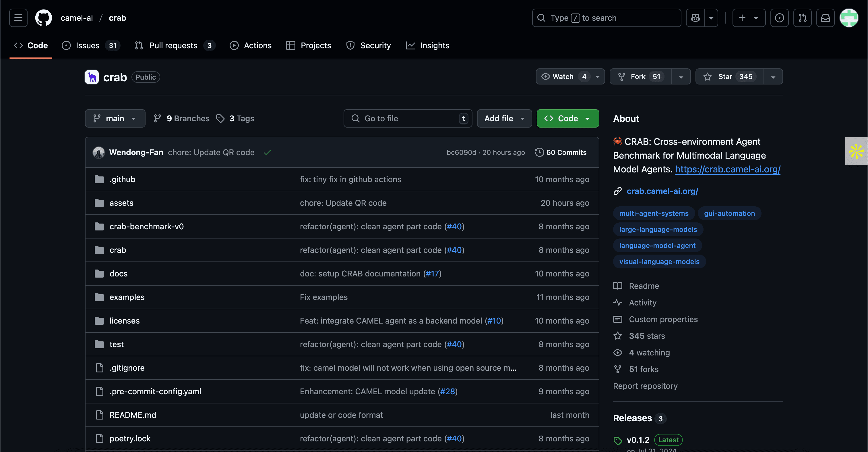This screenshot has width=868, height=452.
Task: Open the green Code dropdown button
Action: pos(568,118)
